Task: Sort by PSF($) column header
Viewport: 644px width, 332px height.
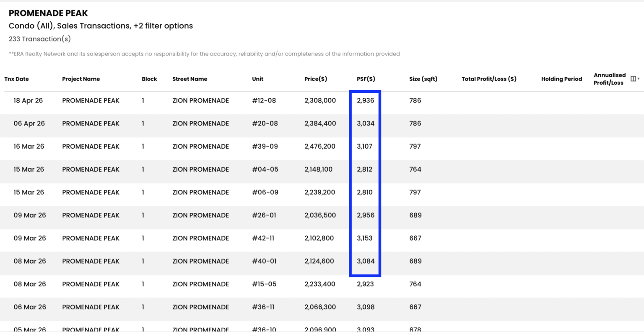Action: [366, 79]
